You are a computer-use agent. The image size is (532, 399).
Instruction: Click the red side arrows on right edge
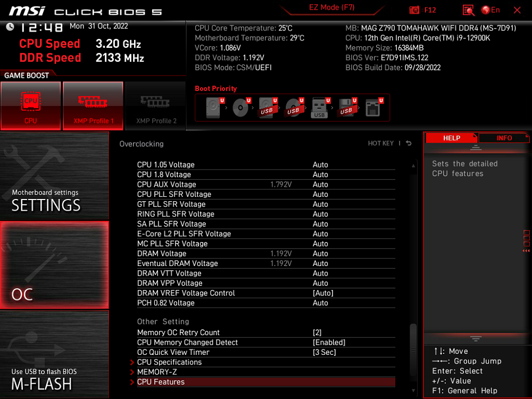[526, 251]
